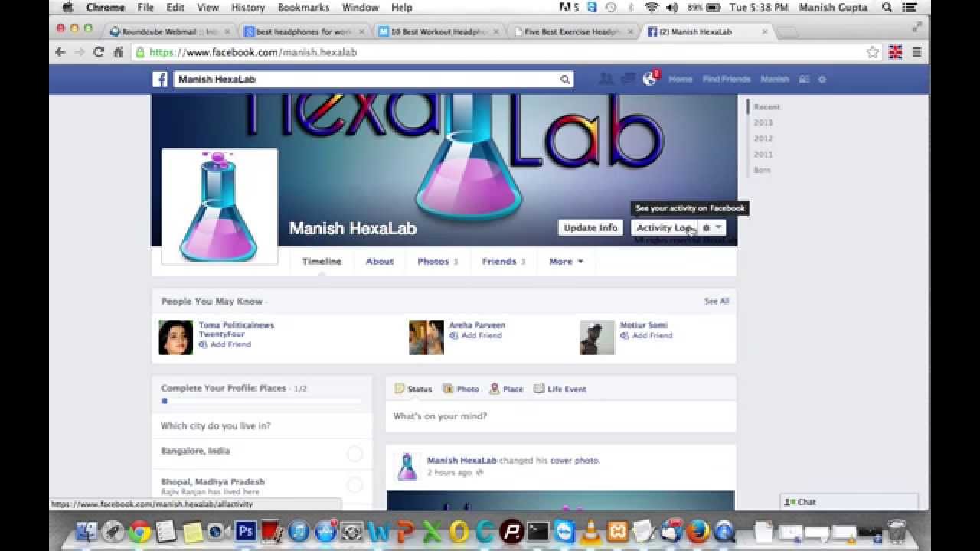Viewport: 980px width, 551px height.
Task: Click the flask profile picture
Action: click(219, 207)
